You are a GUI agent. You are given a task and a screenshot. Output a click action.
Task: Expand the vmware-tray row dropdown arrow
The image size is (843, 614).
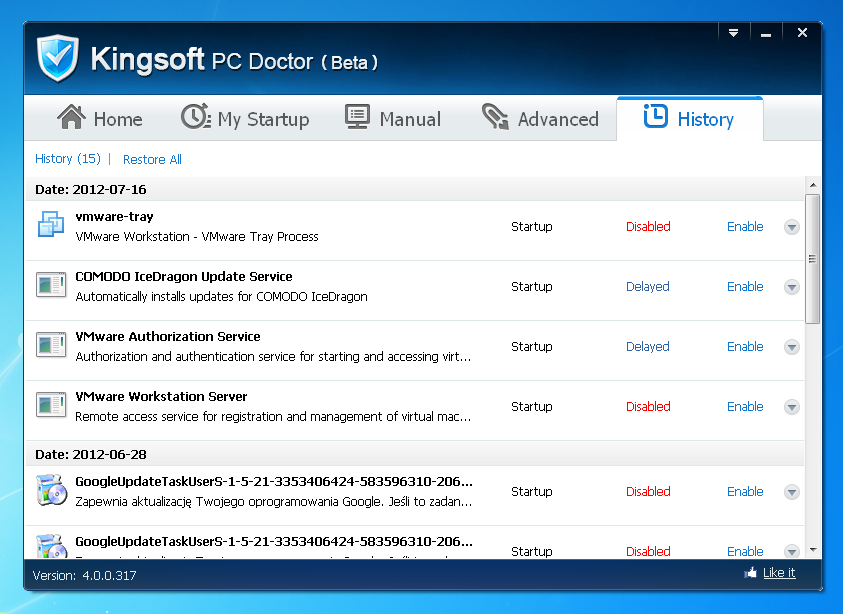click(x=791, y=227)
